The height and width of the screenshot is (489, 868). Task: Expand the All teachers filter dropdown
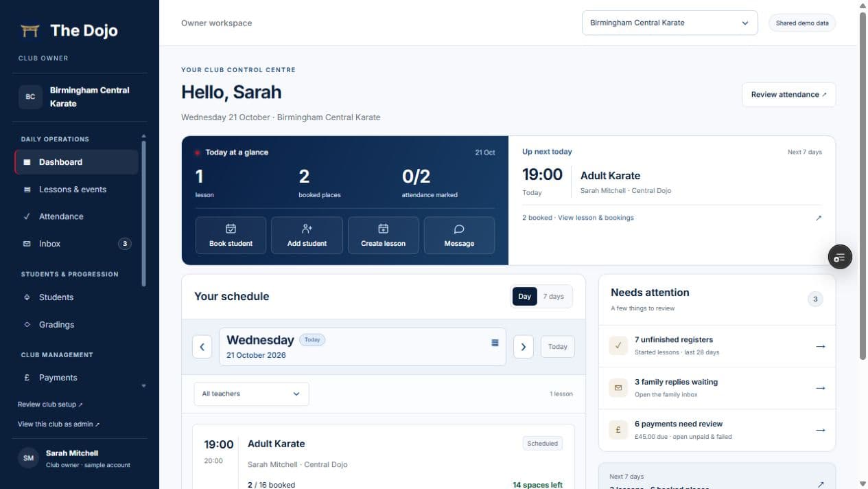[x=251, y=394]
